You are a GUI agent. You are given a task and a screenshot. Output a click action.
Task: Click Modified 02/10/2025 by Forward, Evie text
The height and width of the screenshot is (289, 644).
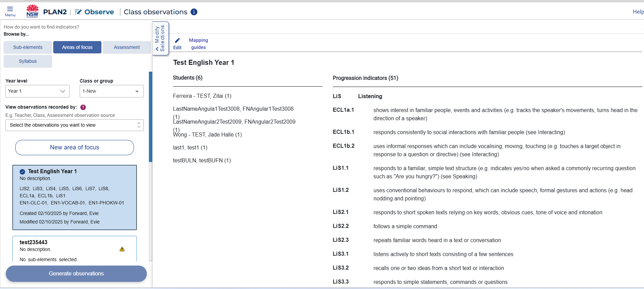coord(60,222)
